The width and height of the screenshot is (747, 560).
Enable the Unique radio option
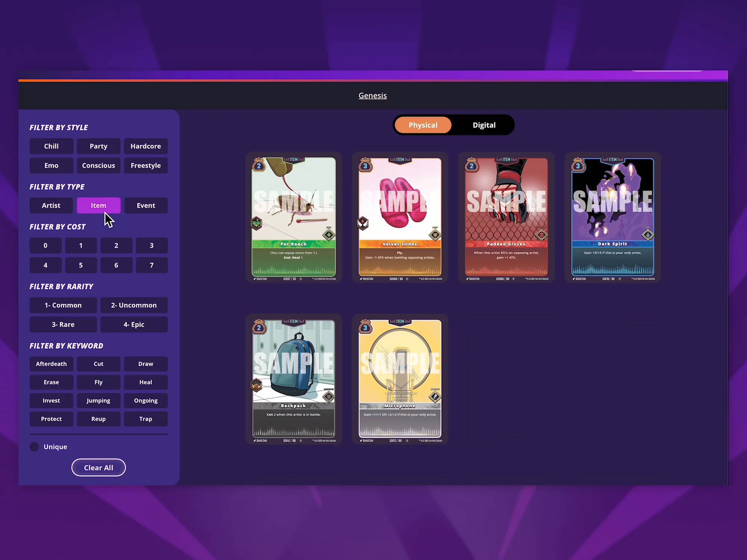tap(34, 447)
